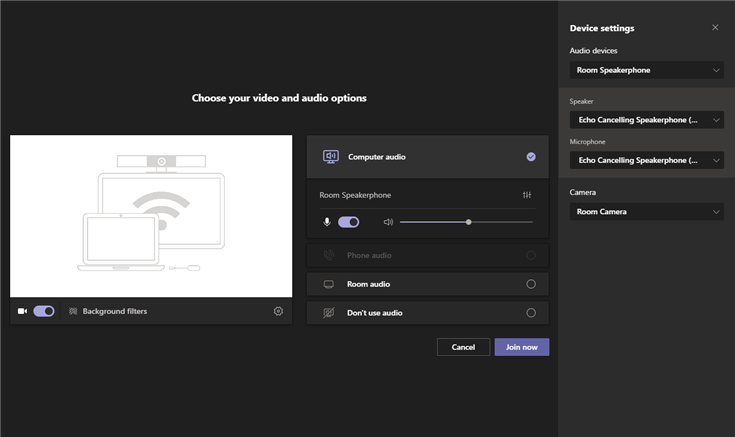This screenshot has height=437, width=735.
Task: Expand the Speaker device dropdown
Action: (x=646, y=120)
